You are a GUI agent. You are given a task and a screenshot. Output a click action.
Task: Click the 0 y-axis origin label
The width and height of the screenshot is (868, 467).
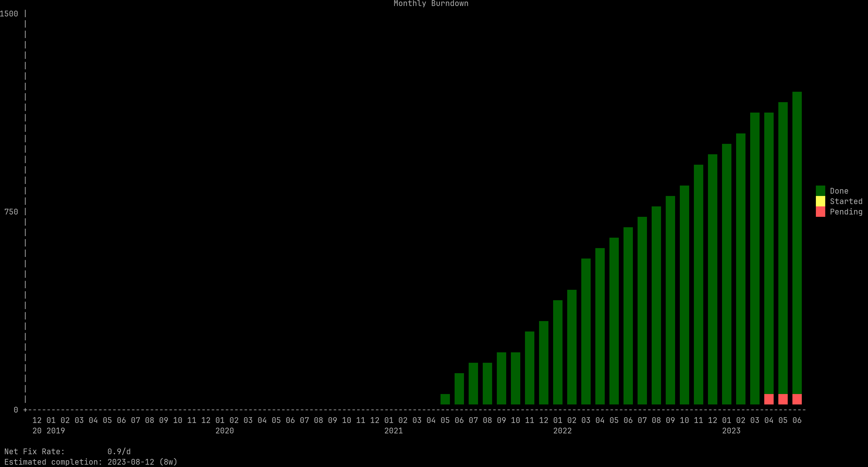coord(15,410)
